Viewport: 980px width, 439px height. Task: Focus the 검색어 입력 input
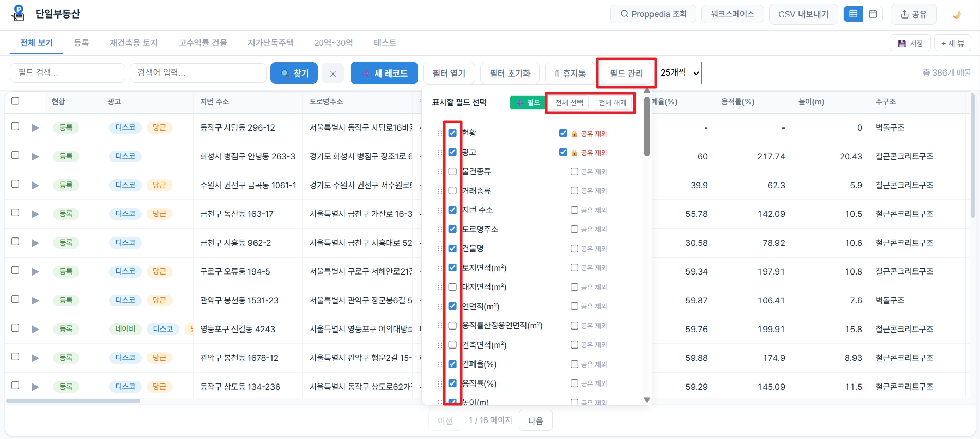point(198,73)
